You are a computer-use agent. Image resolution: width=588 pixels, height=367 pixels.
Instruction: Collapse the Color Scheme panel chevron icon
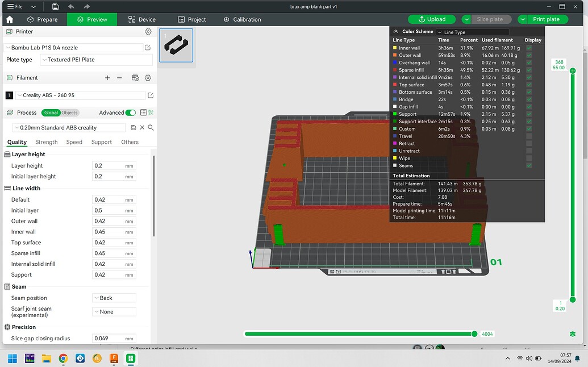coord(395,31)
